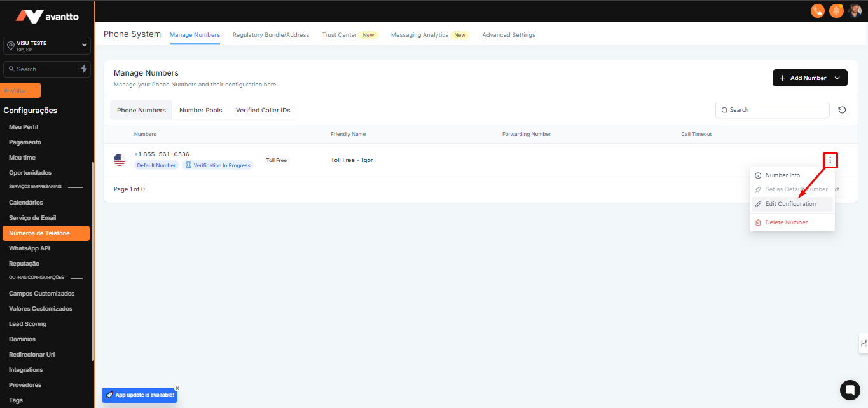The image size is (868, 408).
Task: Open WhatsApp API in sidebar
Action: [x=29, y=248]
